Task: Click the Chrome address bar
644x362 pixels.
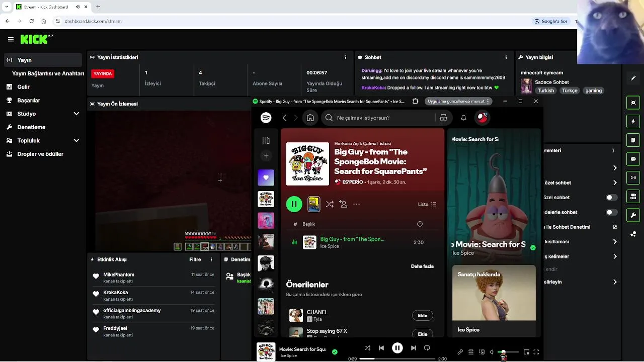Action: 292,21
